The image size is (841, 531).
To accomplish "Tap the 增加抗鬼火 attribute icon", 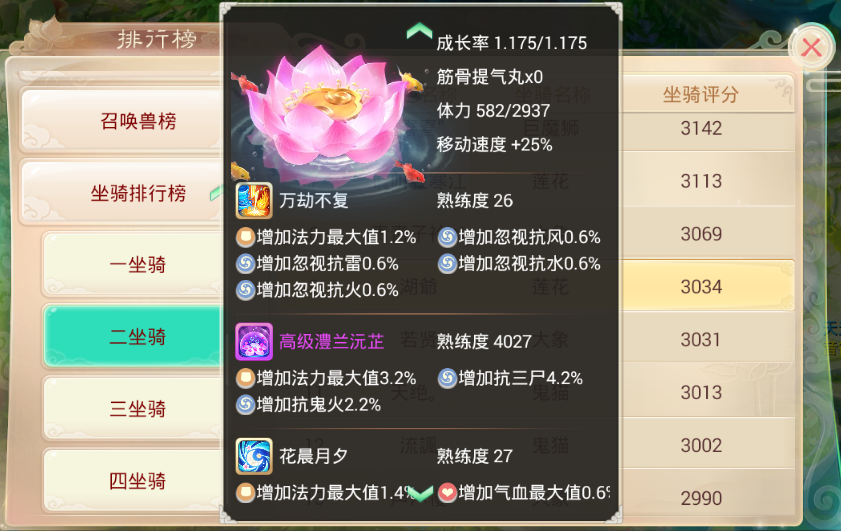I will pos(246,404).
